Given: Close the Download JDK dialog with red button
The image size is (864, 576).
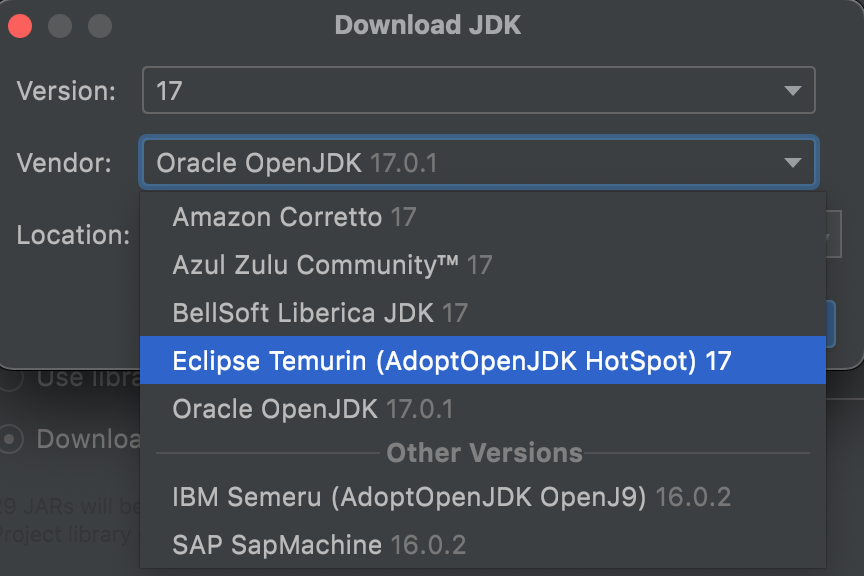Looking at the screenshot, I should (x=20, y=26).
